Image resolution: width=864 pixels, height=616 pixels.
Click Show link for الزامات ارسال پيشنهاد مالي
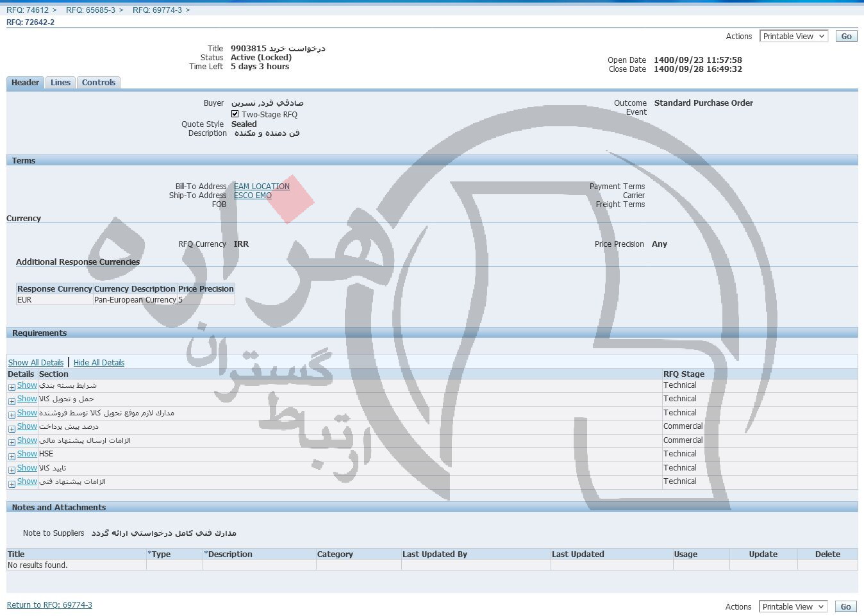[27, 440]
